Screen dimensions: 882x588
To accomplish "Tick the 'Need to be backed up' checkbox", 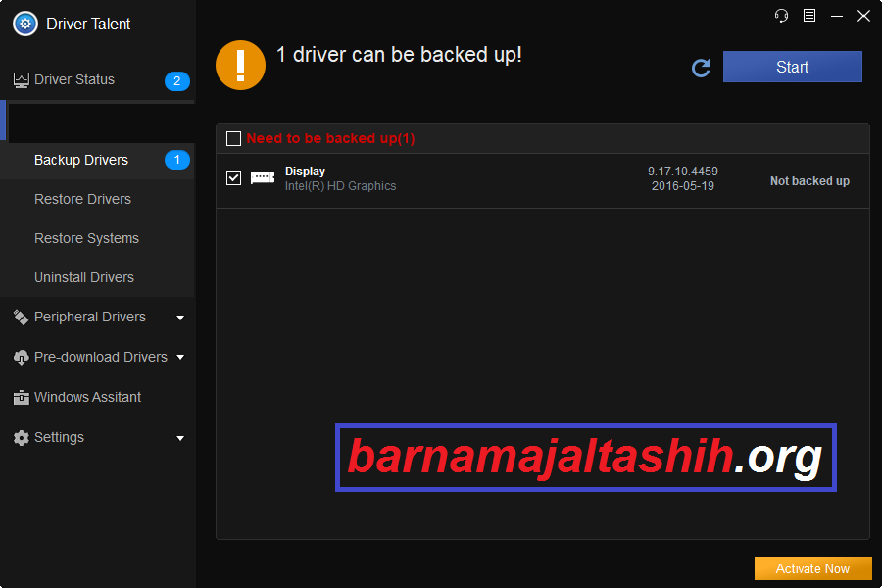I will (x=233, y=138).
